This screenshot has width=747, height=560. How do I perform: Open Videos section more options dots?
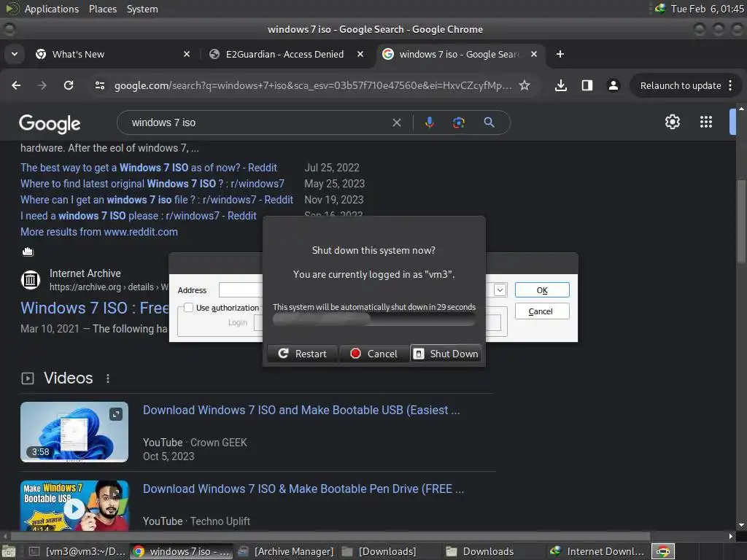click(108, 378)
